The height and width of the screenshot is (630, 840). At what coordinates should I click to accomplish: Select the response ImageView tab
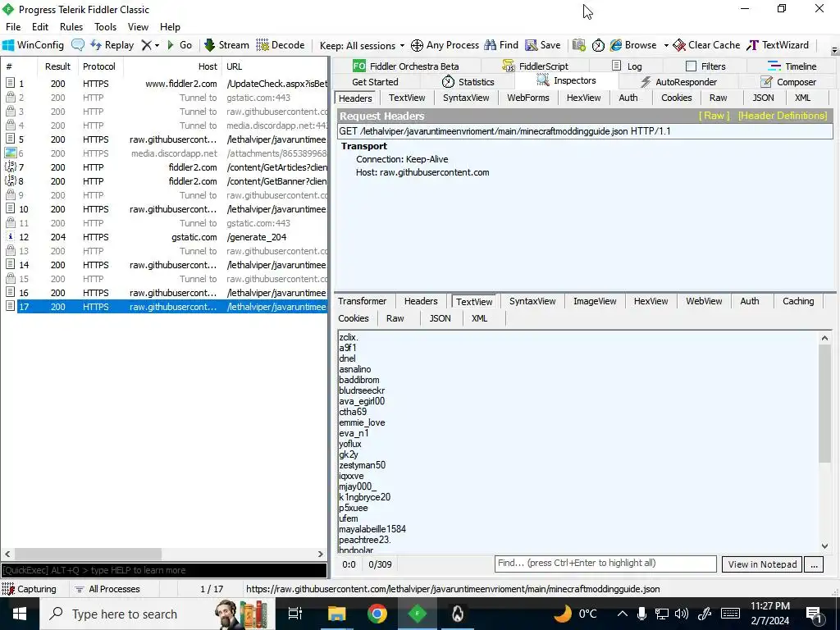pyautogui.click(x=595, y=301)
